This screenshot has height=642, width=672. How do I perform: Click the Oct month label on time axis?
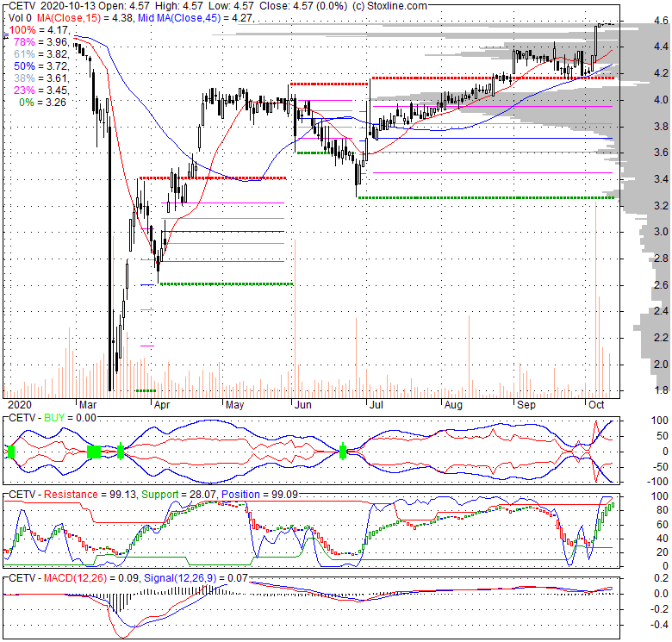(x=596, y=404)
